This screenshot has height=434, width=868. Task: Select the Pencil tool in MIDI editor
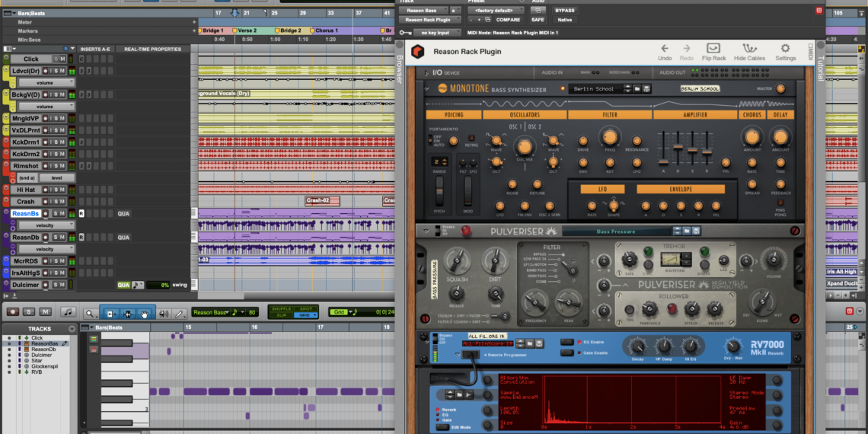pyautogui.click(x=180, y=312)
